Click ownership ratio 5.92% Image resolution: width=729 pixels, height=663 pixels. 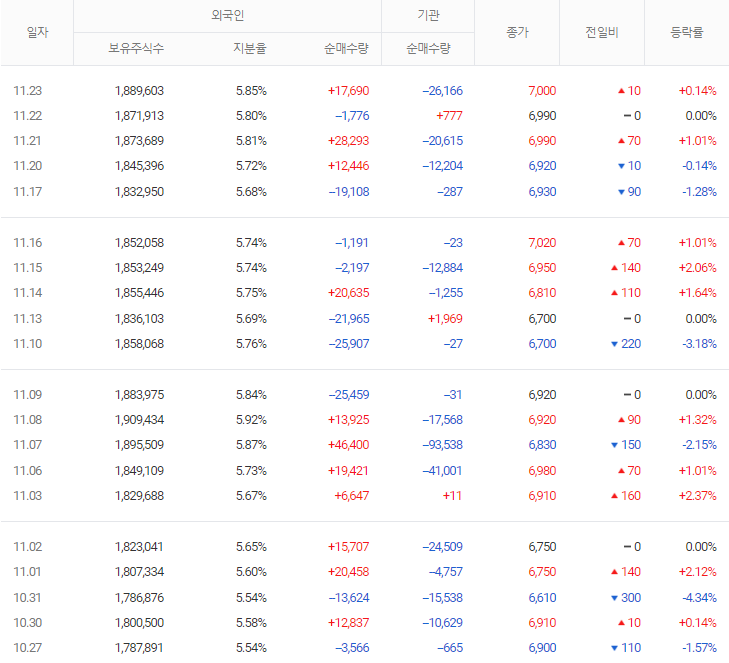point(251,420)
